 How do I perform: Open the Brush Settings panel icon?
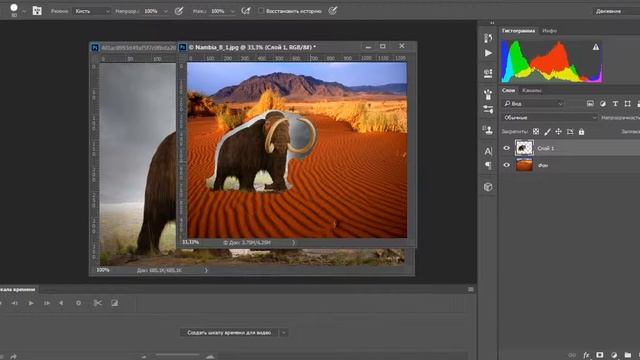pos(37,11)
